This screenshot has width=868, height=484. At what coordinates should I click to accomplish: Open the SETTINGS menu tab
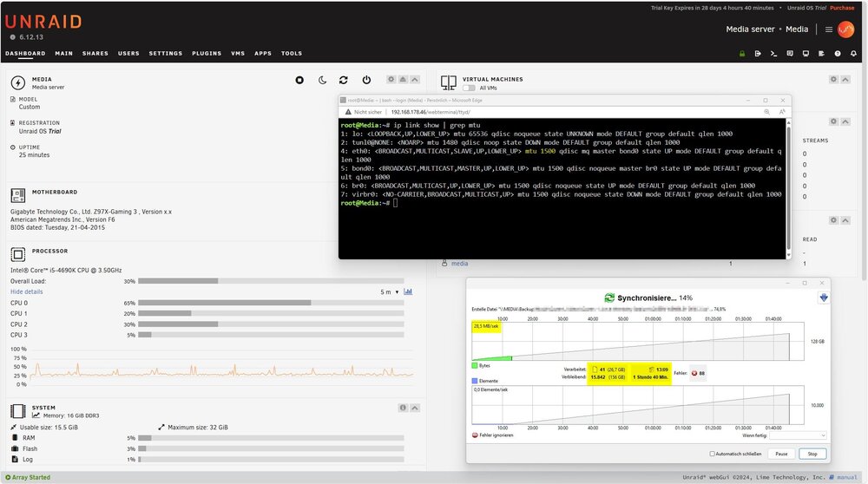coord(166,54)
